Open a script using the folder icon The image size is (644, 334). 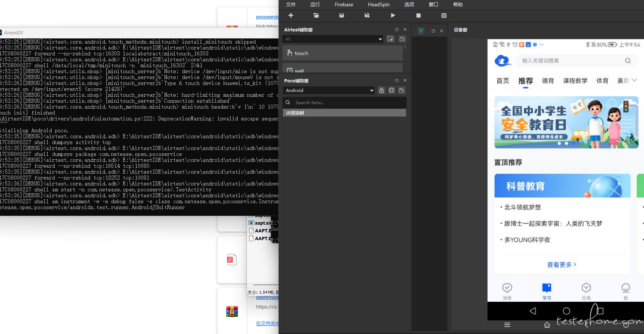(x=316, y=15)
